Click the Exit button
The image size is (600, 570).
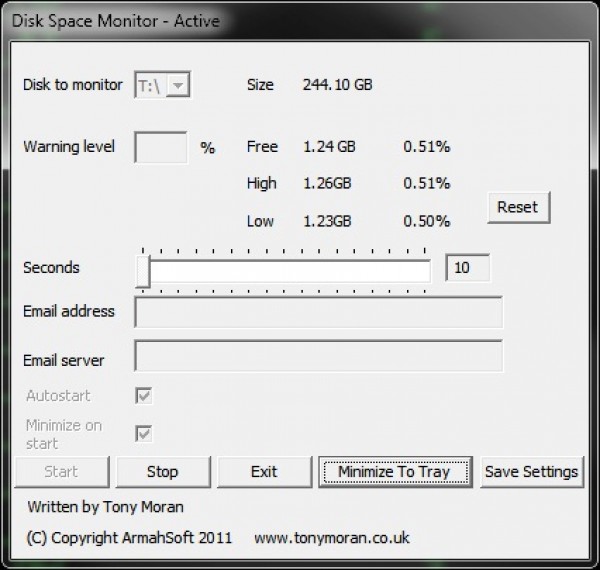[x=264, y=472]
